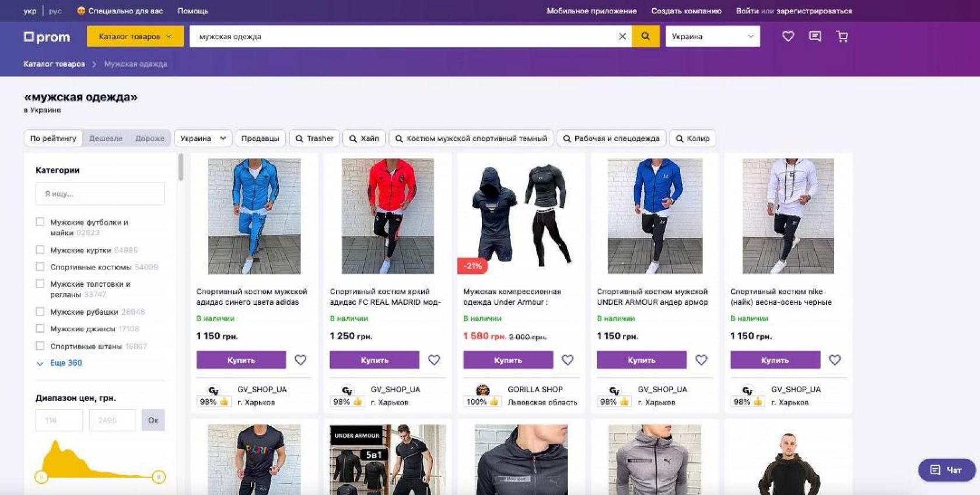Click the left price range slider handle
The image size is (980, 495).
point(41,477)
